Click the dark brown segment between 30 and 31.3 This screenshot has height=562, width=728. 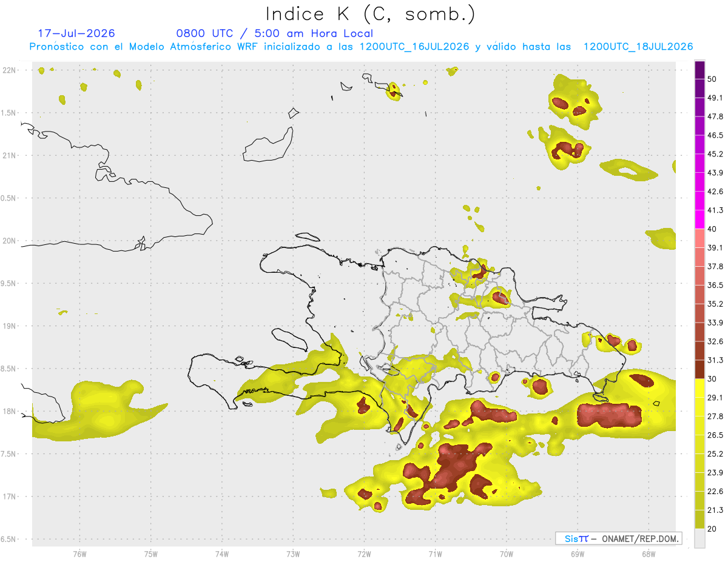tap(699, 369)
